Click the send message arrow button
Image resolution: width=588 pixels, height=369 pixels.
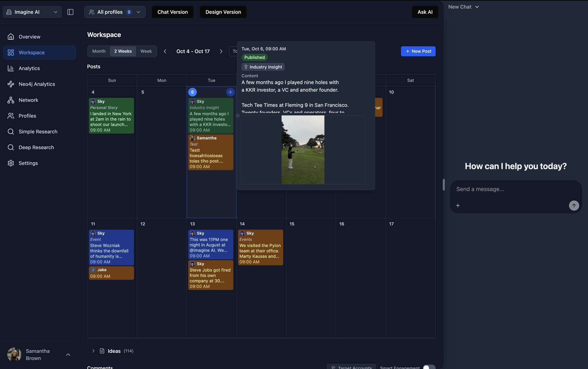pos(574,206)
